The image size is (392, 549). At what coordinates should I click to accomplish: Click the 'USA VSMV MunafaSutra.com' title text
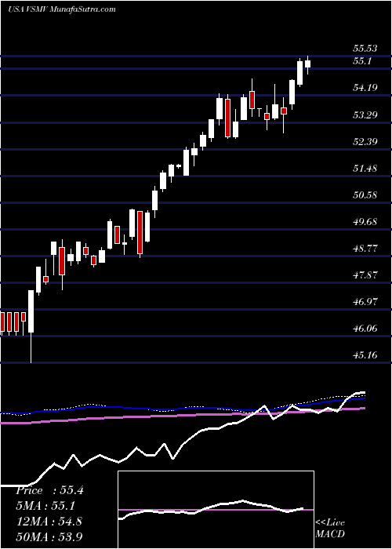[62, 9]
